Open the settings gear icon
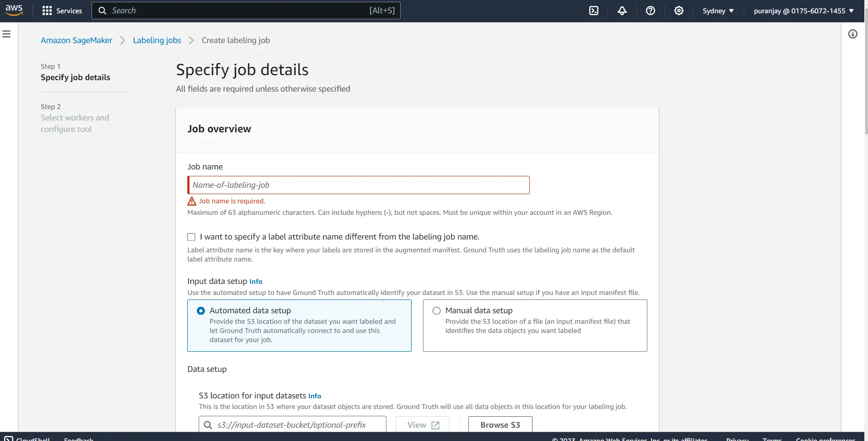 679,11
